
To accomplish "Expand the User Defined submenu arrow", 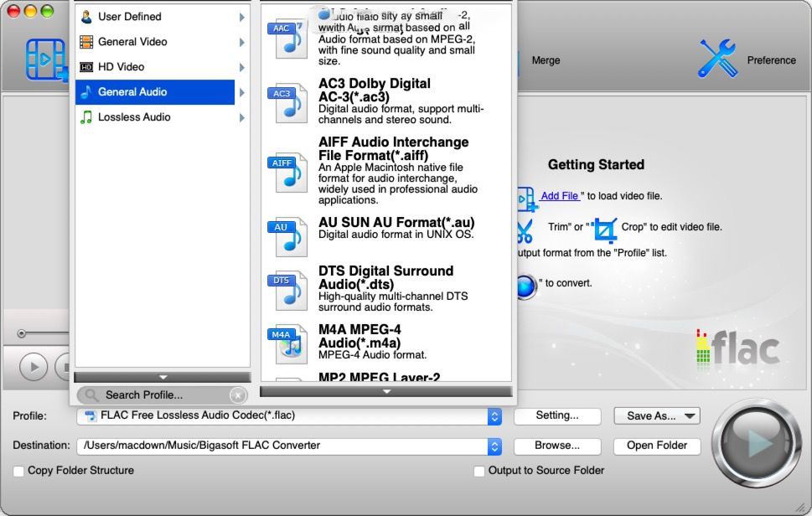I will point(242,17).
